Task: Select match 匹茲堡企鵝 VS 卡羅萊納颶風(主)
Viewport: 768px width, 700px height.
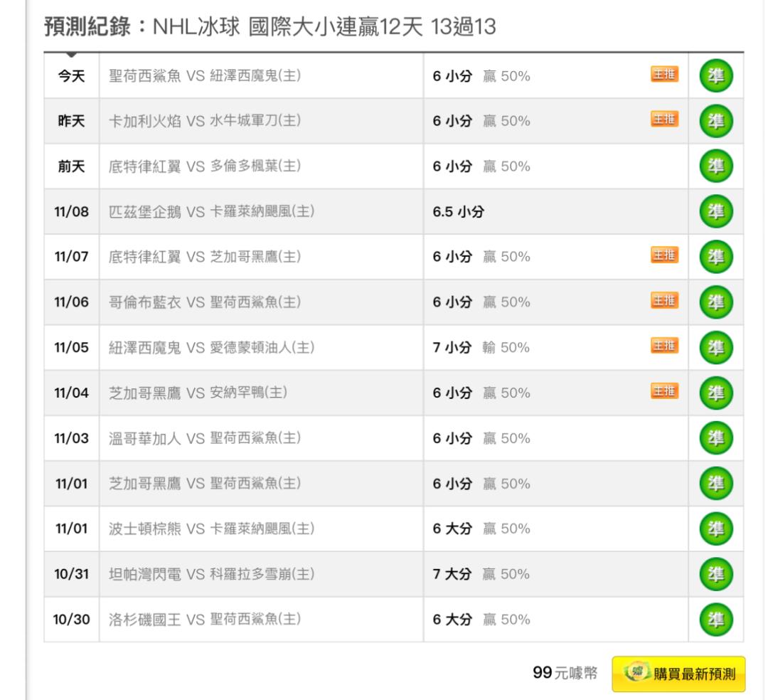Action: (211, 211)
